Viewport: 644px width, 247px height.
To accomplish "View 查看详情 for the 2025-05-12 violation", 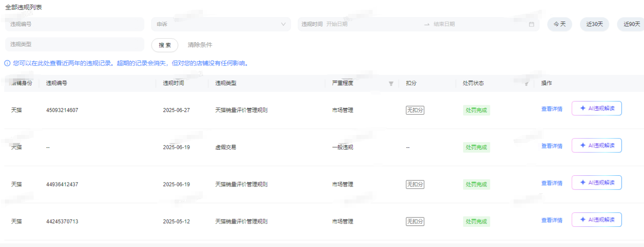I will click(x=552, y=220).
